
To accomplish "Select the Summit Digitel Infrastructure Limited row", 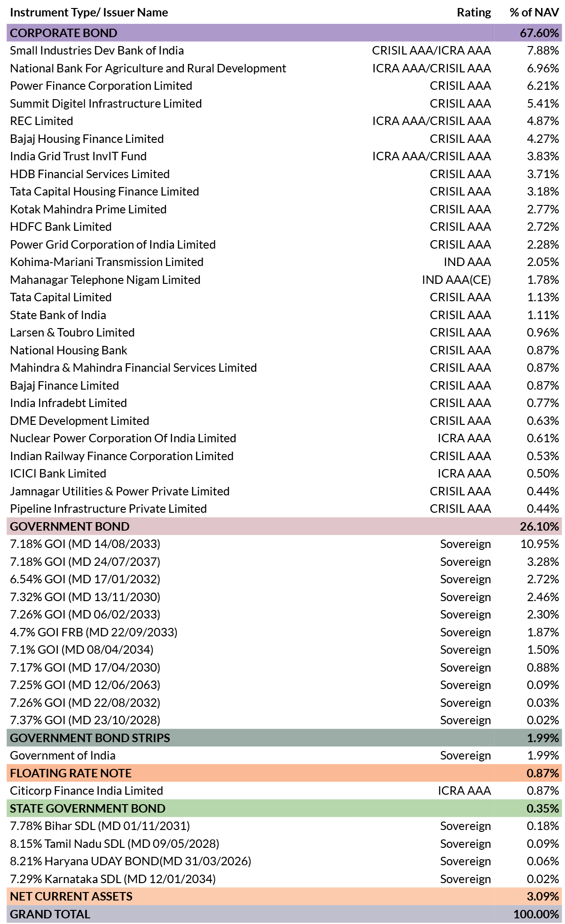I will pos(284,103).
